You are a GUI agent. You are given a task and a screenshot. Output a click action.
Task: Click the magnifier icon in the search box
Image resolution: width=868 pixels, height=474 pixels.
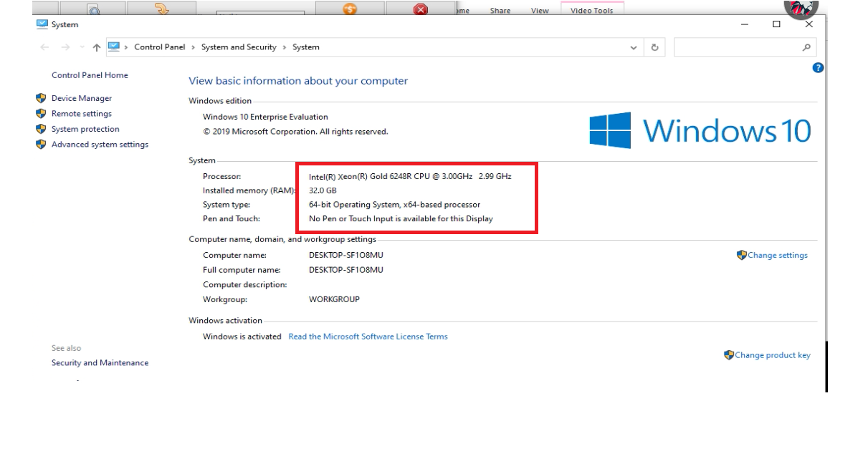(806, 47)
